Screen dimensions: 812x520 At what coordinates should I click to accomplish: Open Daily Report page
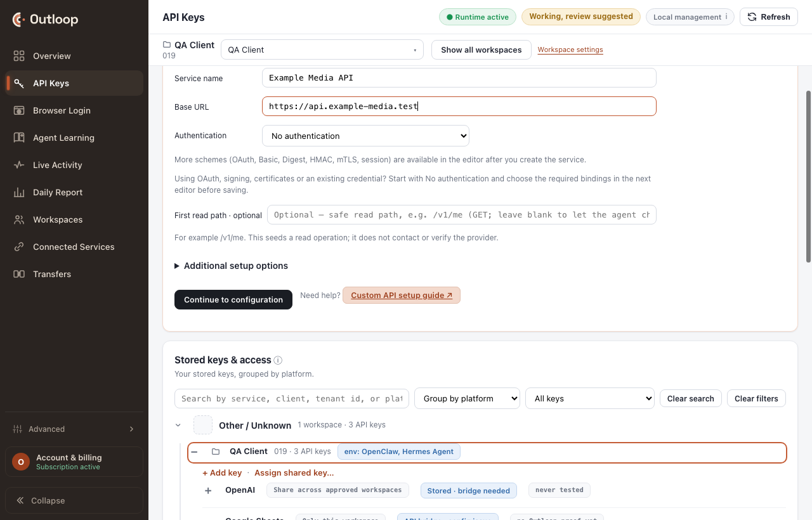[74, 192]
